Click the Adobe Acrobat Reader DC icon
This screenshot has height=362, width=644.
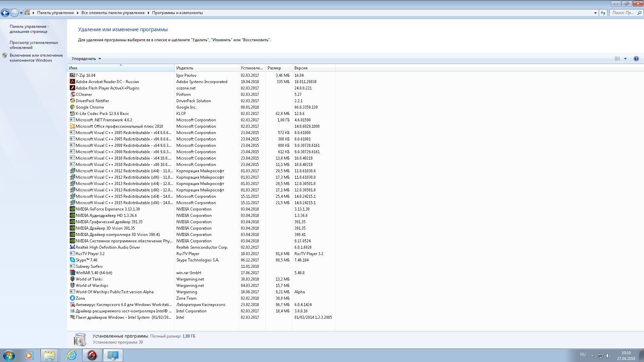[x=72, y=82]
